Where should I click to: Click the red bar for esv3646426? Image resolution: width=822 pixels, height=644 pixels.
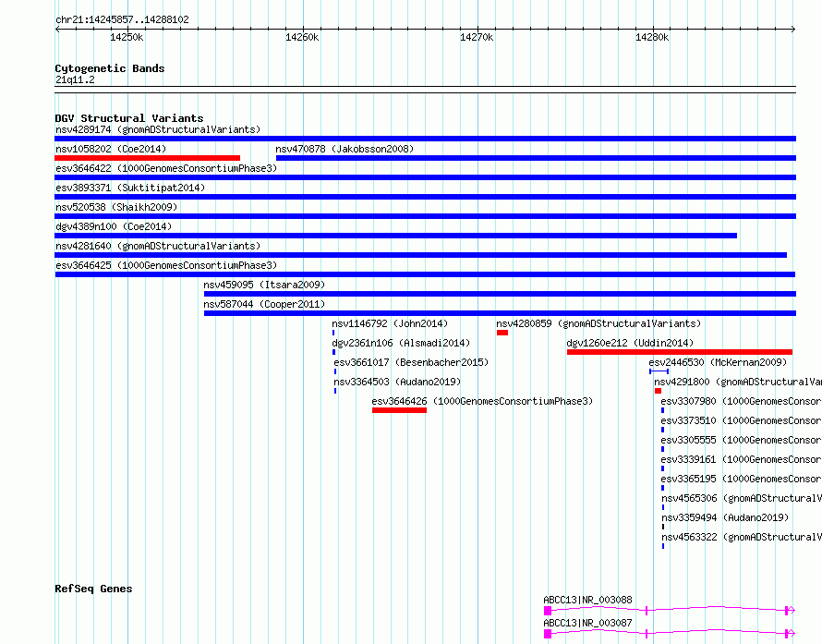tap(400, 410)
